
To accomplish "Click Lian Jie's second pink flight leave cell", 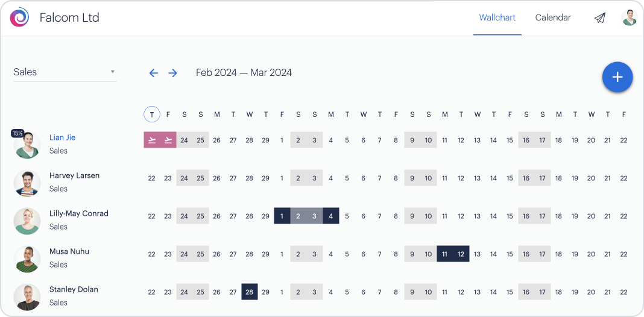I will (x=168, y=140).
